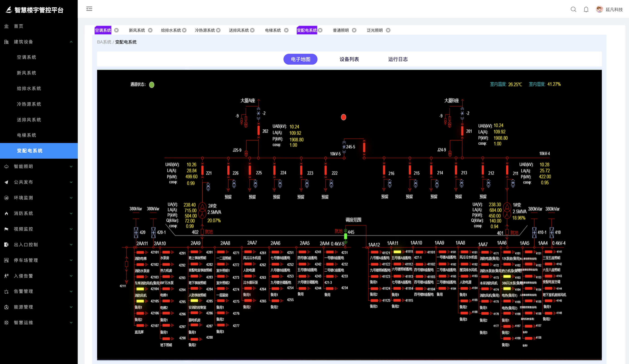Click the 首页 home icon in sidebar
Viewport: 629px width, 364px height.
7,26
